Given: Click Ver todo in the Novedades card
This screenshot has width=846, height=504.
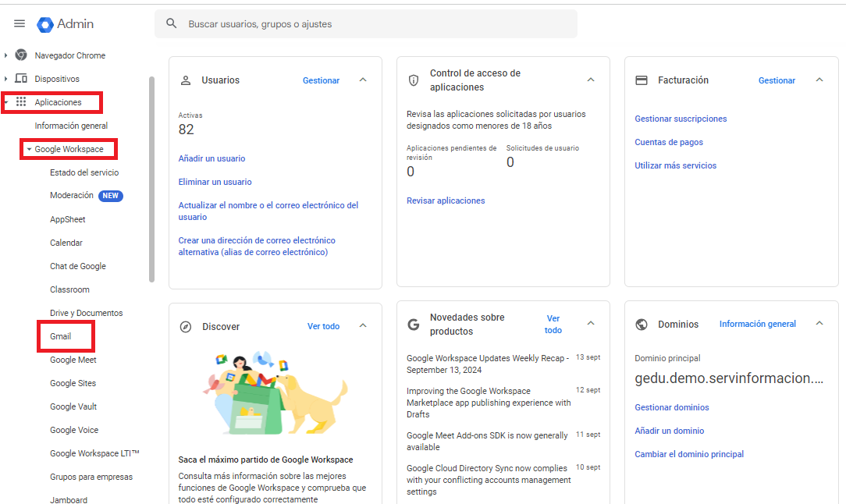Looking at the screenshot, I should click(553, 325).
